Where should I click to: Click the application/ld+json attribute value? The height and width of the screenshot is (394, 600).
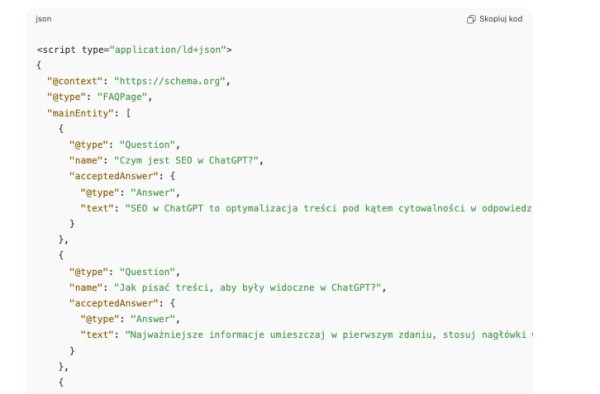[168, 50]
